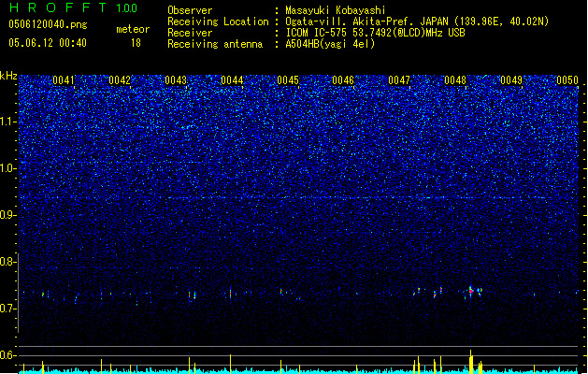Click the Receiving antenna label
Viewport: 588px width, 374px height.
pyautogui.click(x=215, y=44)
